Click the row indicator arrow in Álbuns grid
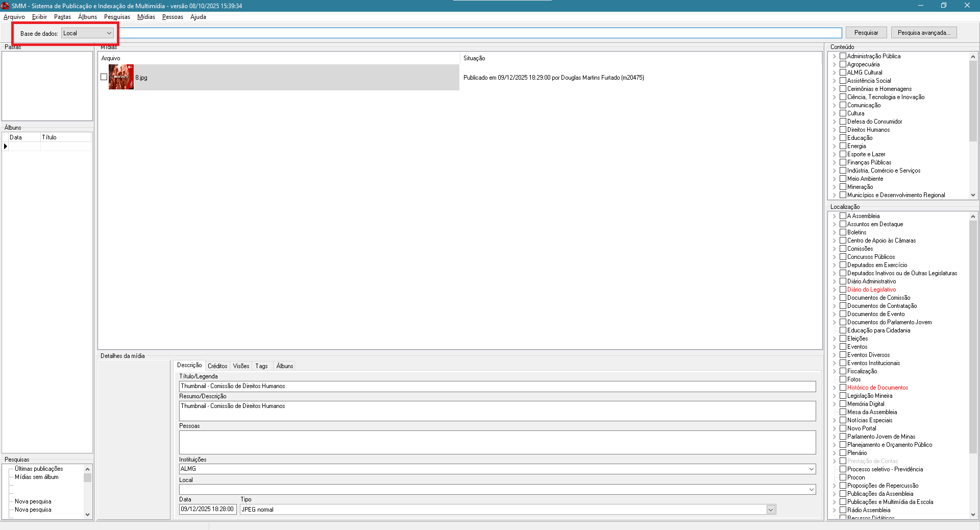The image size is (980, 530). pyautogui.click(x=6, y=147)
